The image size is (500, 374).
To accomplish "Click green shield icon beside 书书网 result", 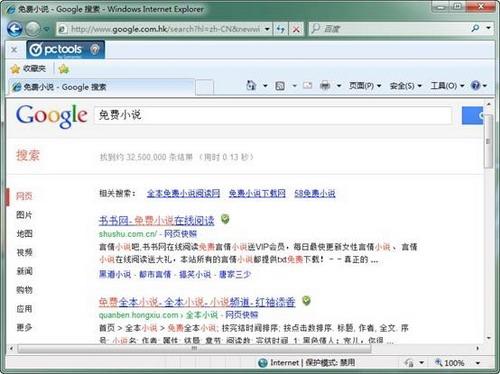I will coord(225,219).
